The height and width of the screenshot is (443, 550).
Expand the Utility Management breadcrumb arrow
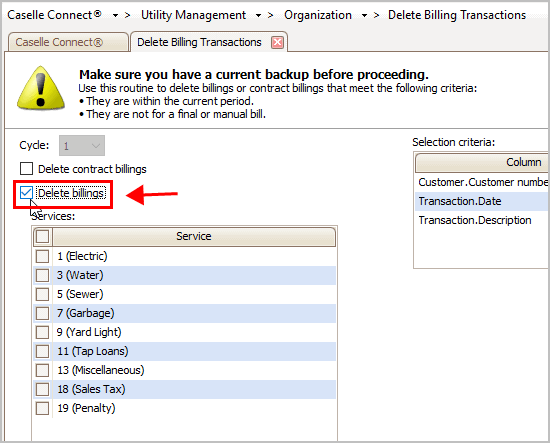258,15
